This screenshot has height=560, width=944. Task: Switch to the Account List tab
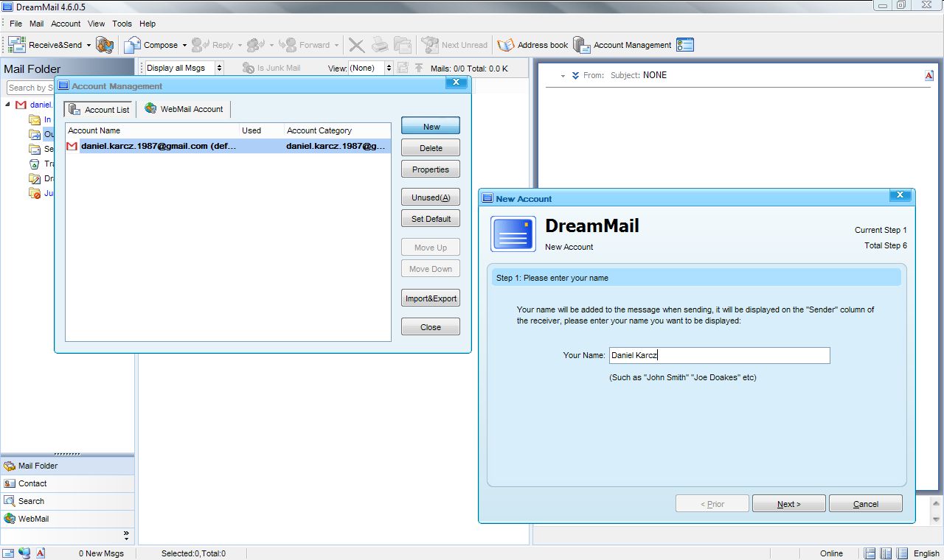pyautogui.click(x=98, y=110)
